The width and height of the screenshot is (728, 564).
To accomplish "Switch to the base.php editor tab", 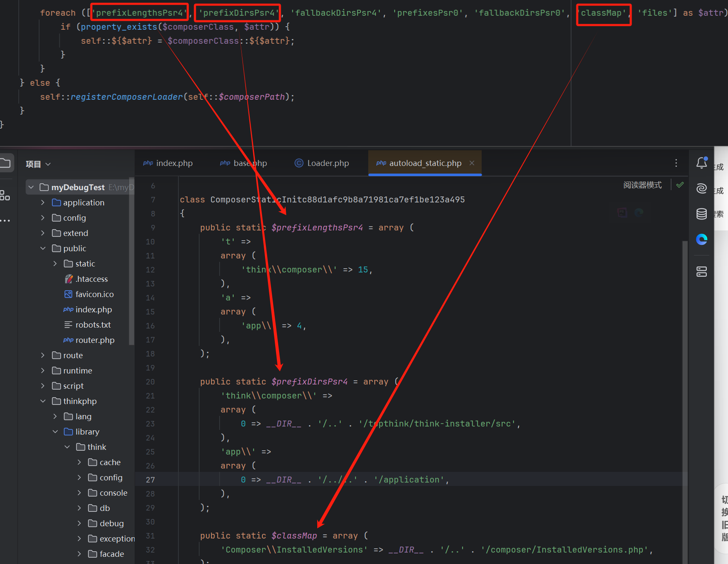I will coord(243,163).
